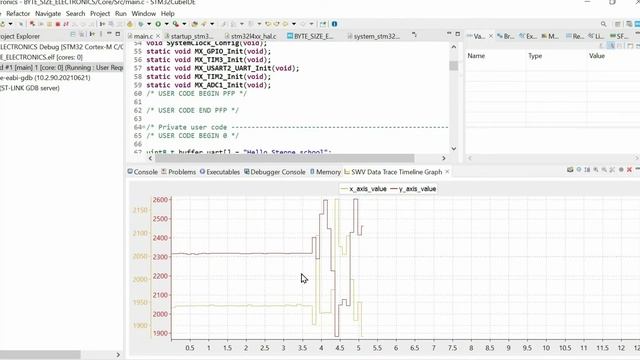Screen dimensions: 640x360
Task: Click the Name column header in Variables
Action: click(476, 56)
